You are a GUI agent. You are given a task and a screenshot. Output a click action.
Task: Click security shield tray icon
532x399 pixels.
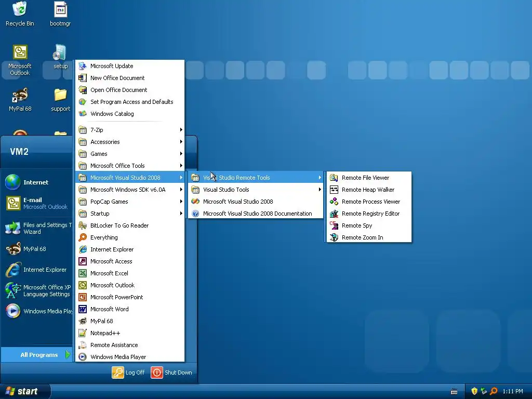pyautogui.click(x=474, y=391)
